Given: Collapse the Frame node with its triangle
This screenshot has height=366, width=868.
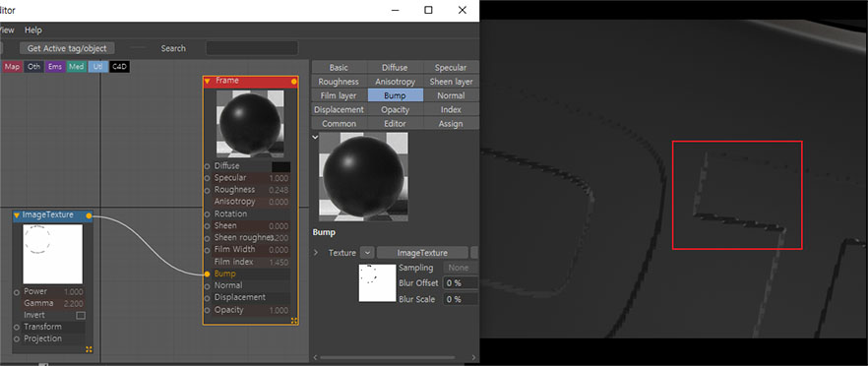Looking at the screenshot, I should 207,82.
